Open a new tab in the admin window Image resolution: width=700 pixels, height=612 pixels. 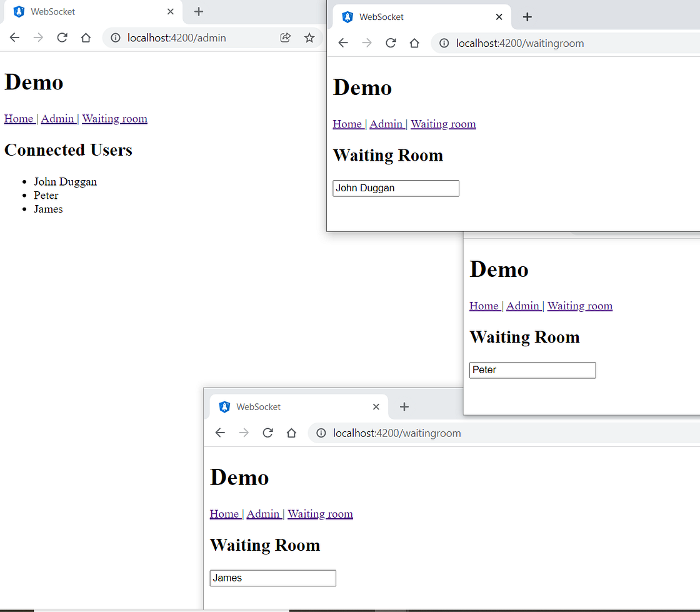[199, 11]
